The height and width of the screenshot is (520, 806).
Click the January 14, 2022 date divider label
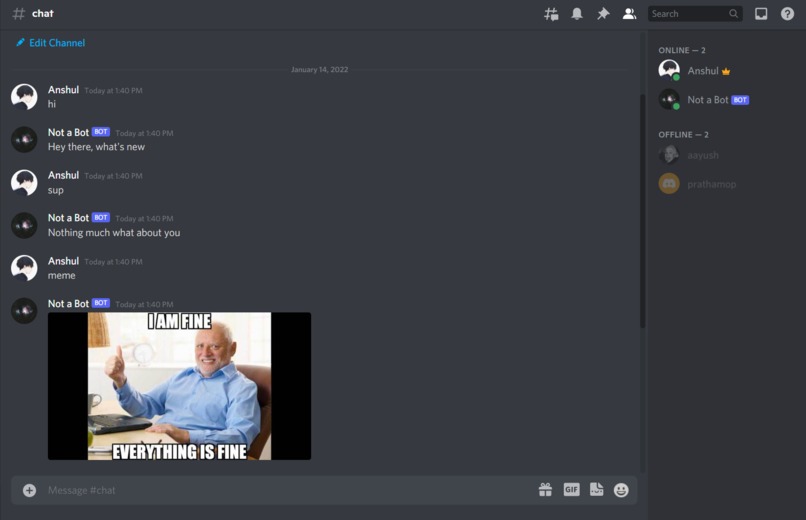tap(319, 69)
